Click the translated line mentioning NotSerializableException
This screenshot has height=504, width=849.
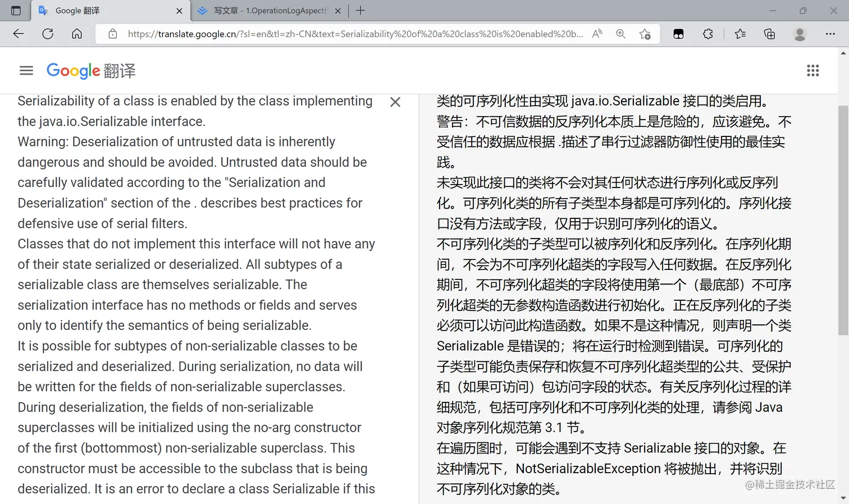(610, 469)
